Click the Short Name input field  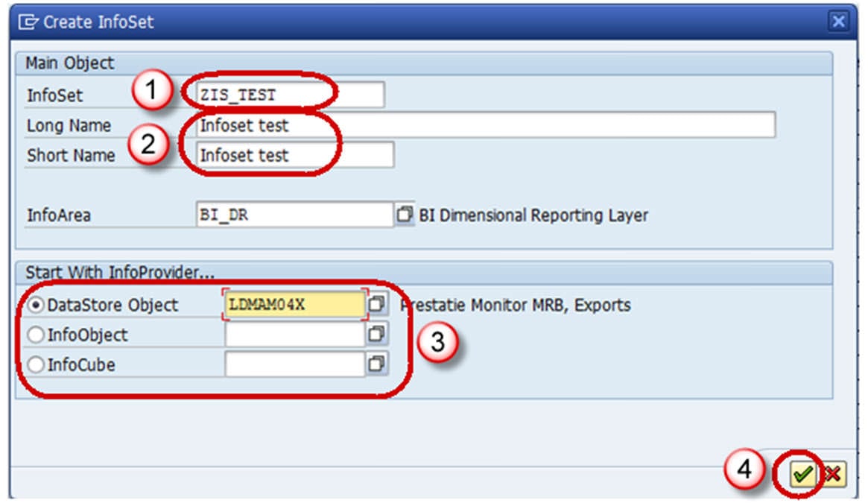click(294, 155)
